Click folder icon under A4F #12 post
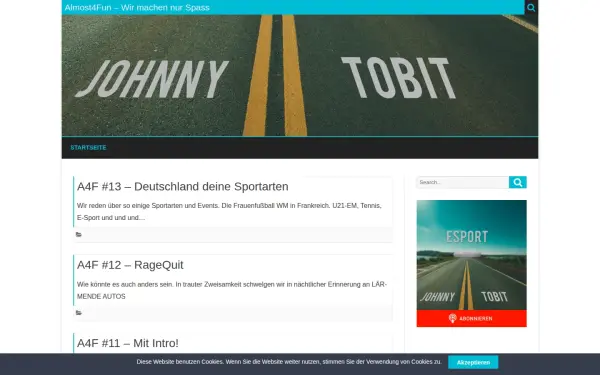 click(79, 313)
